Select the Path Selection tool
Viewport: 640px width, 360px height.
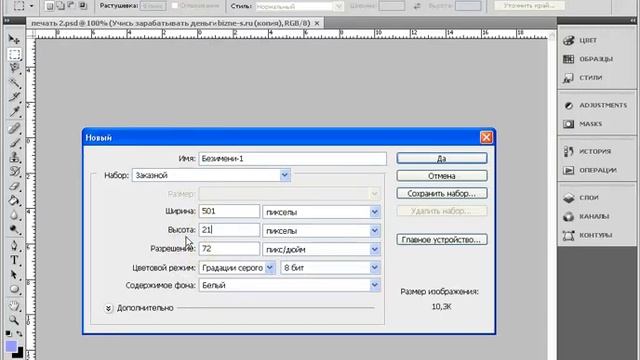point(14,274)
